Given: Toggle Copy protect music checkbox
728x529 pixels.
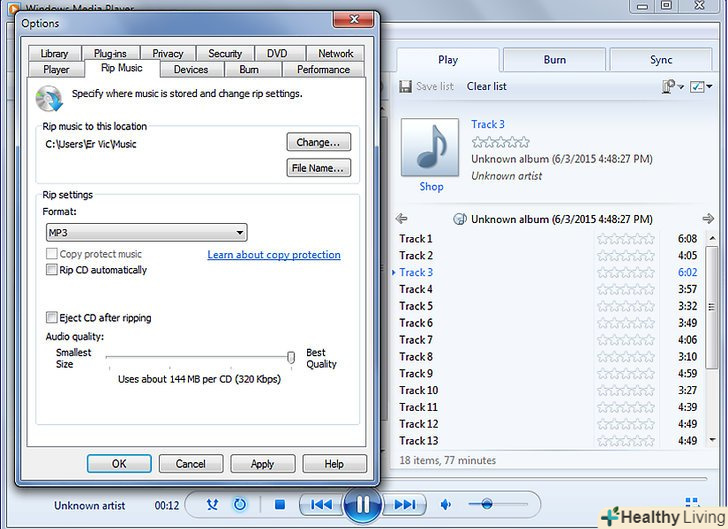Looking at the screenshot, I should pos(52,254).
